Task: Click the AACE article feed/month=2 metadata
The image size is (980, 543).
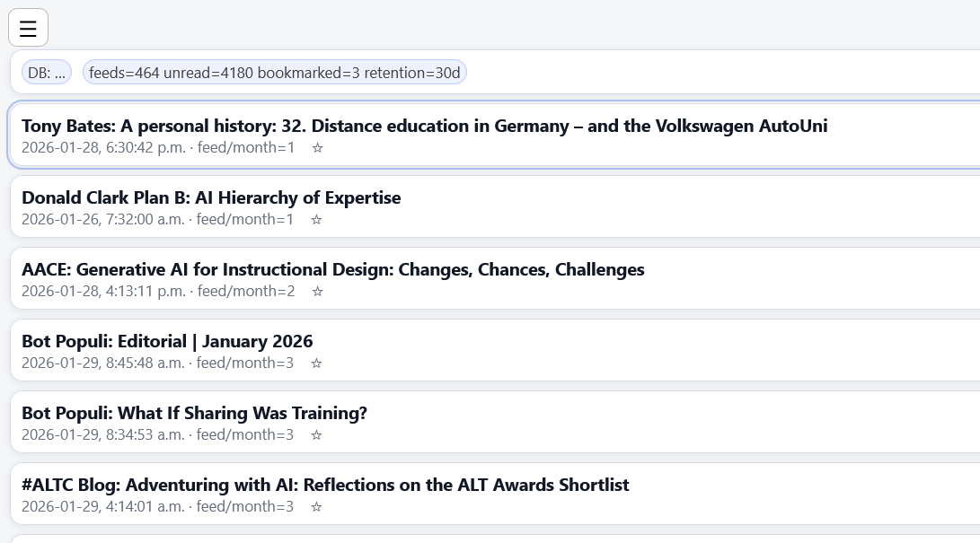Action: pyautogui.click(x=246, y=292)
